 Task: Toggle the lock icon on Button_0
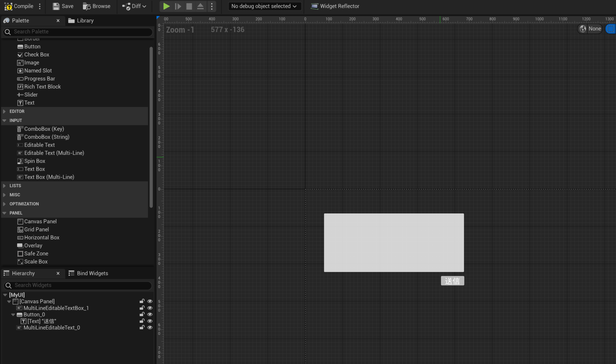click(x=142, y=314)
